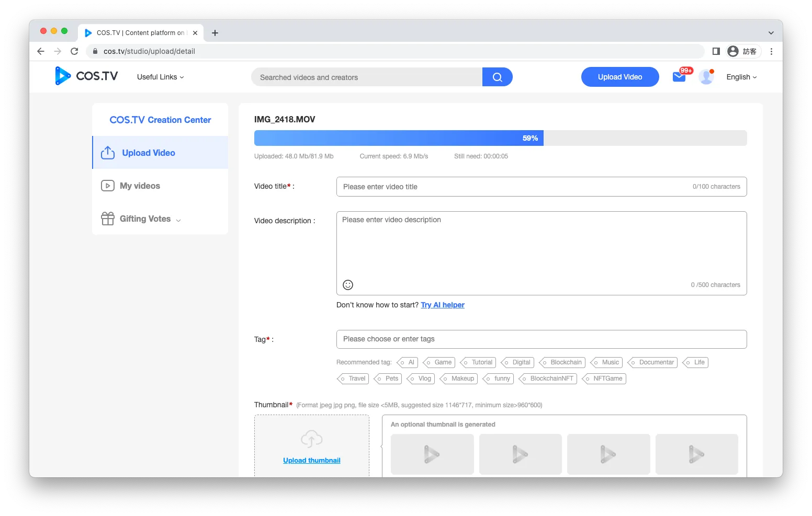The height and width of the screenshot is (516, 812).
Task: Click the browser back arrow
Action: 41,51
